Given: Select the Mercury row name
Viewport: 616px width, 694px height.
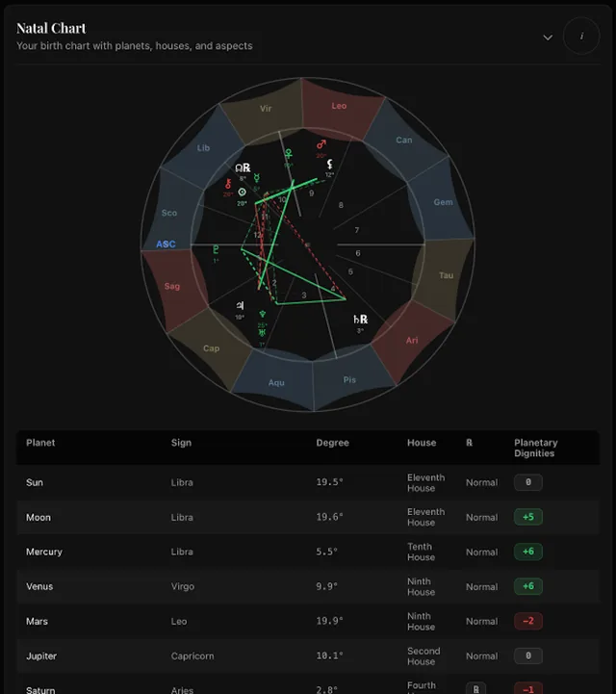Looking at the screenshot, I should pos(44,552).
